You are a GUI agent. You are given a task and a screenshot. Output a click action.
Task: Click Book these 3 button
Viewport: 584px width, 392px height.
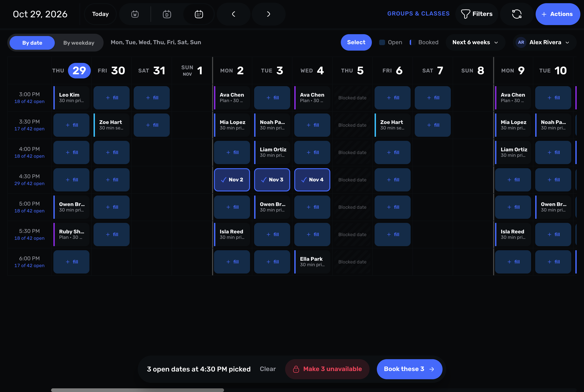click(409, 369)
